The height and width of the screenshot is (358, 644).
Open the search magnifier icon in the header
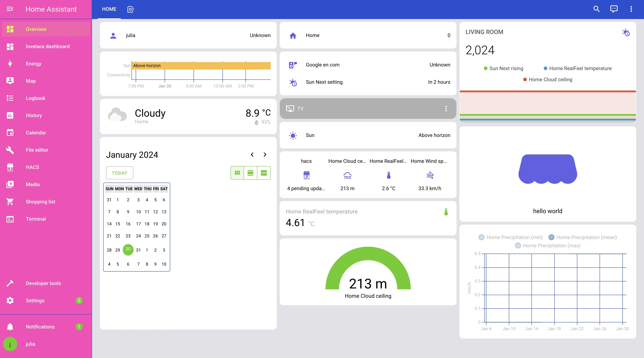(x=597, y=9)
